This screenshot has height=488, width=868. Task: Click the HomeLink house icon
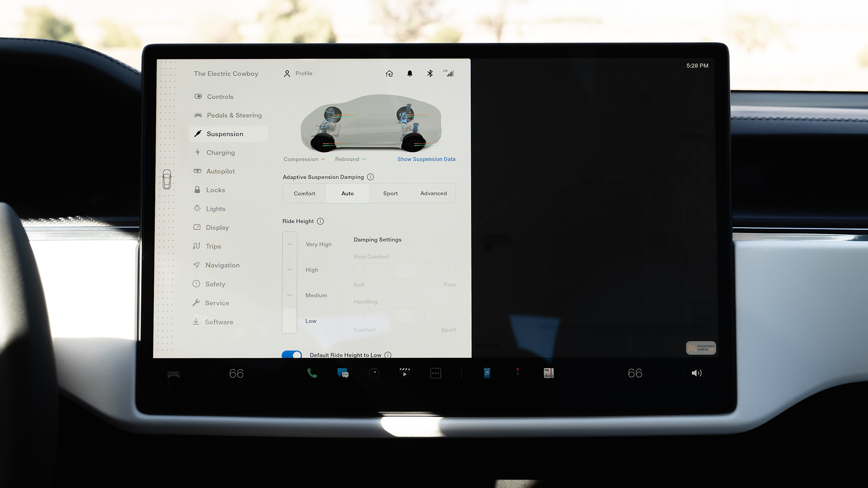(x=389, y=74)
